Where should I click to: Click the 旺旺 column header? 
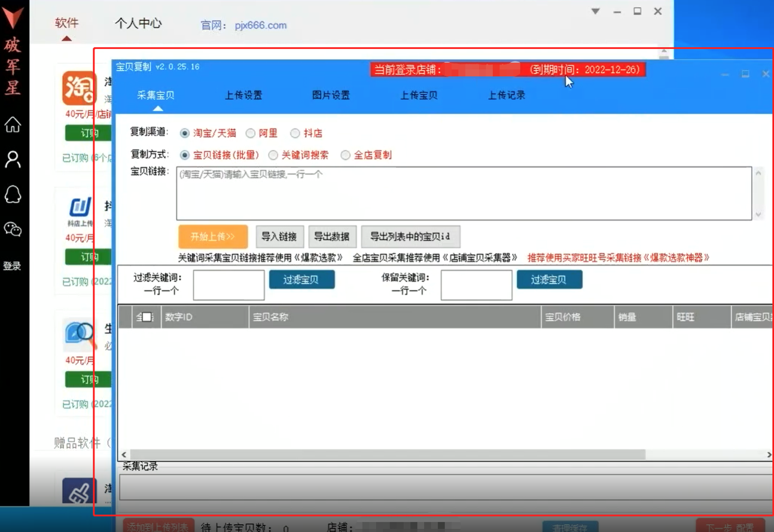[x=702, y=317]
